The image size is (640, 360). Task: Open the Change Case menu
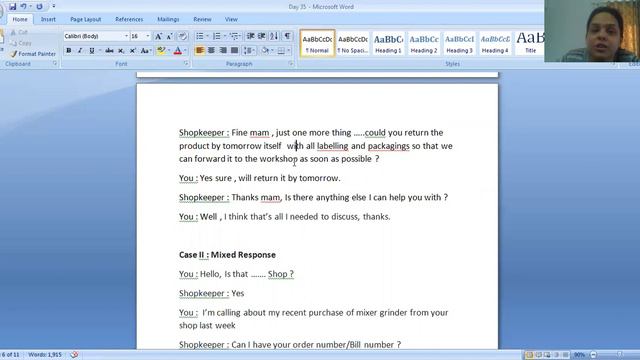tap(145, 51)
